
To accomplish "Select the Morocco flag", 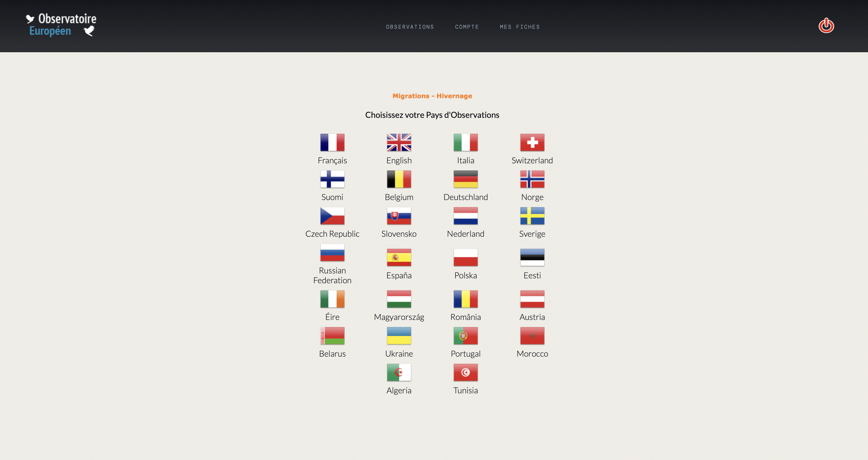I will [x=532, y=336].
